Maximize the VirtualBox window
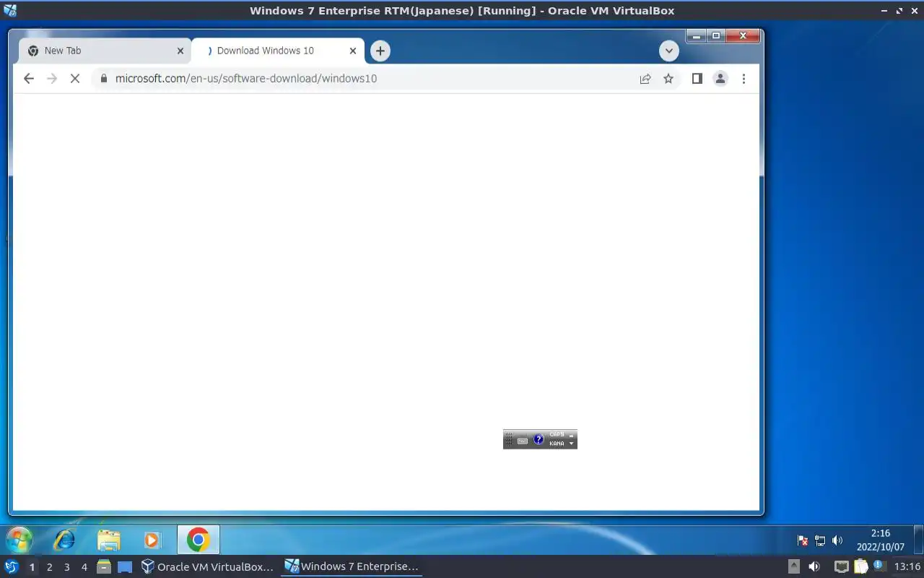 (x=899, y=11)
